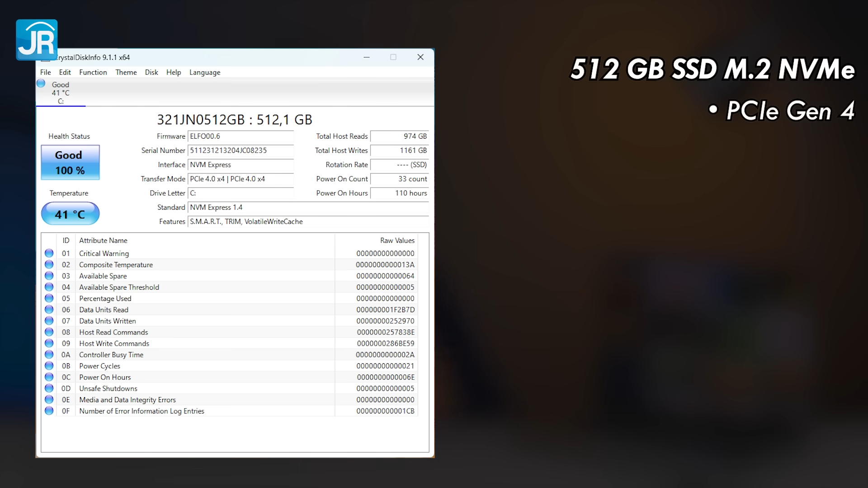Image resolution: width=868 pixels, height=488 pixels.
Task: Click status orb for Data Units Written
Action: pos(49,321)
